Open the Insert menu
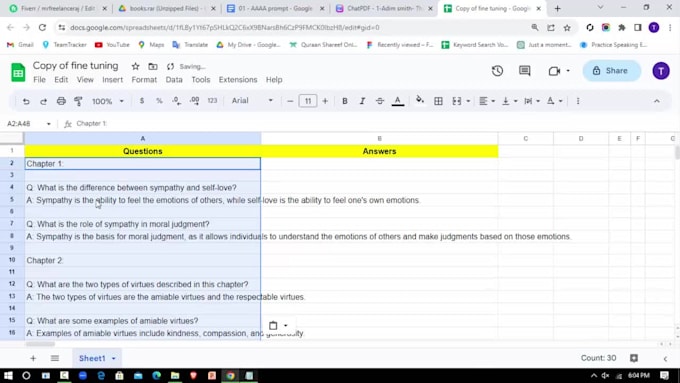Screen dimensions: 680x383 (112, 80)
